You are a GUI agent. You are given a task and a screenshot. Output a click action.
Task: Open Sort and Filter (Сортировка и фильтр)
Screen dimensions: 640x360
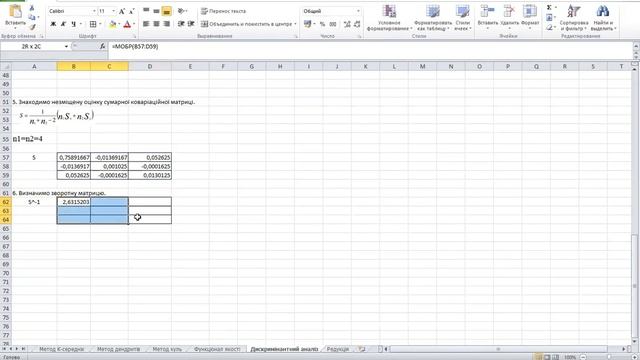tap(574, 18)
